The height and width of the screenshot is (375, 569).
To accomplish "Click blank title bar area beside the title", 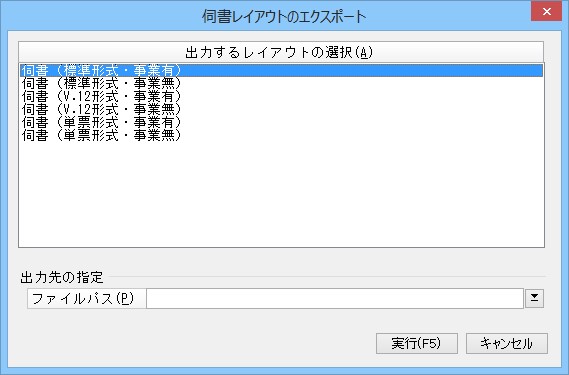I will [102, 16].
